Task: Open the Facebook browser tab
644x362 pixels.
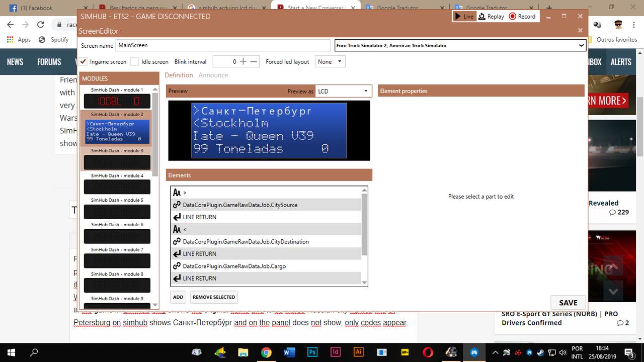Action: point(45,8)
